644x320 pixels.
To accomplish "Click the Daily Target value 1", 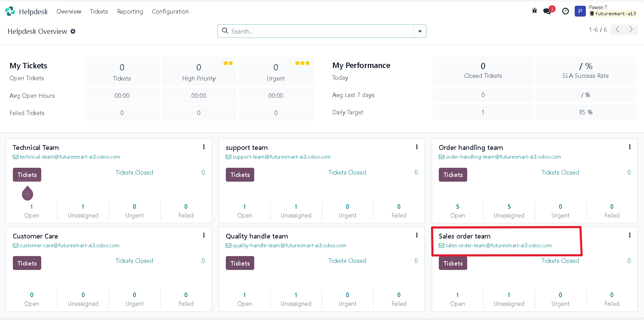I will (483, 112).
